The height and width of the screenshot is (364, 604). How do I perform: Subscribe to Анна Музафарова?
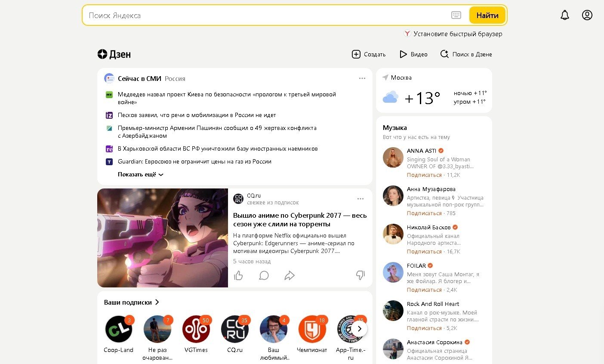pyautogui.click(x=424, y=213)
